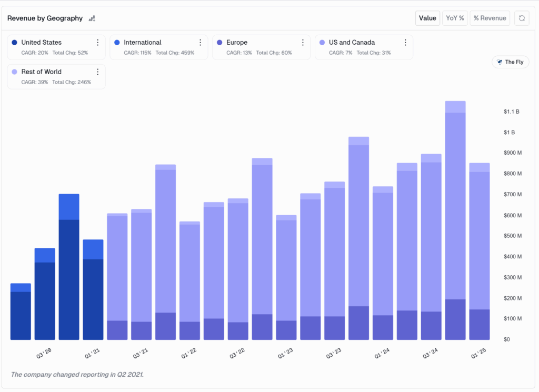This screenshot has height=392, width=539.
Task: Switch to the % Revenue view
Action: tap(490, 18)
